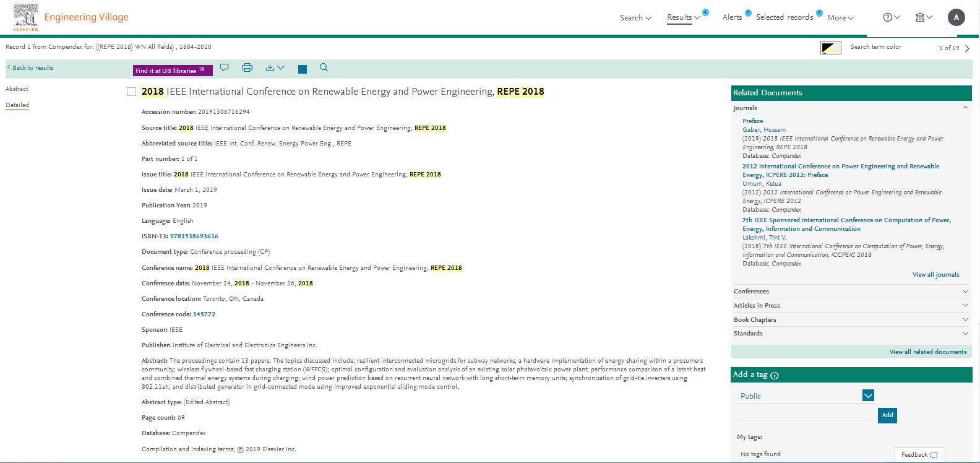Expand the Book Chapters section
This screenshot has width=980, height=463.
tap(851, 320)
